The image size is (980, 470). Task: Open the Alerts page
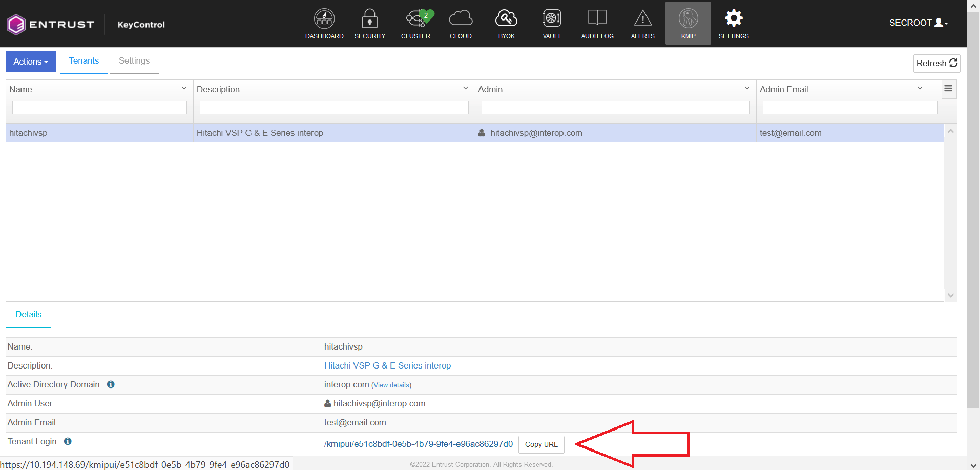pos(643,24)
